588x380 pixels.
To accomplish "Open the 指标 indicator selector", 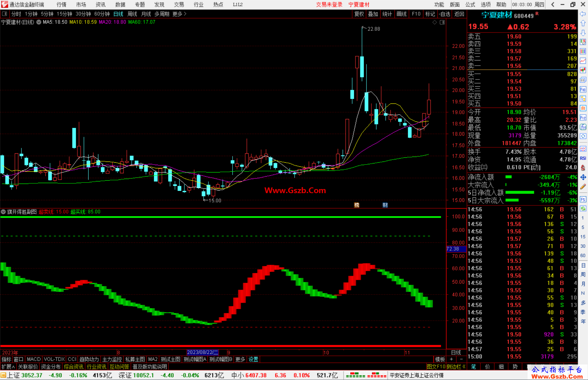I will pyautogui.click(x=6, y=359).
